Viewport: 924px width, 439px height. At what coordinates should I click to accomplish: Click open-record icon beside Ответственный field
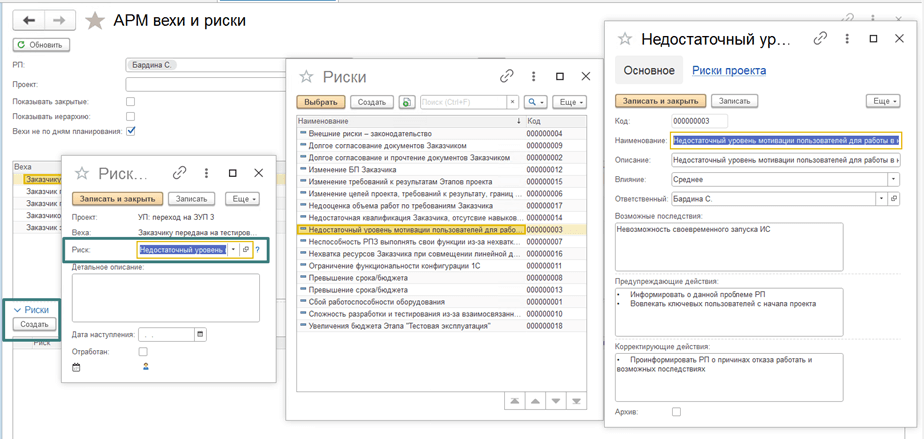[x=894, y=199]
